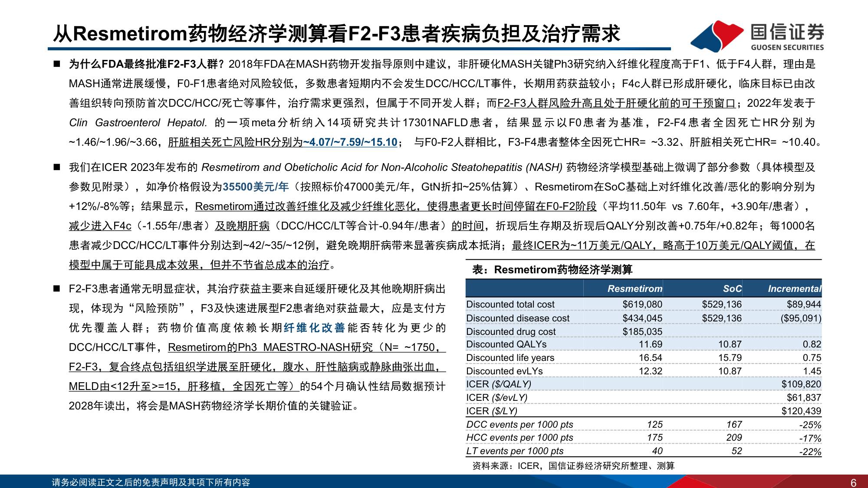Click the '209' HCC SoC cell
The image size is (868, 488).
(734, 438)
